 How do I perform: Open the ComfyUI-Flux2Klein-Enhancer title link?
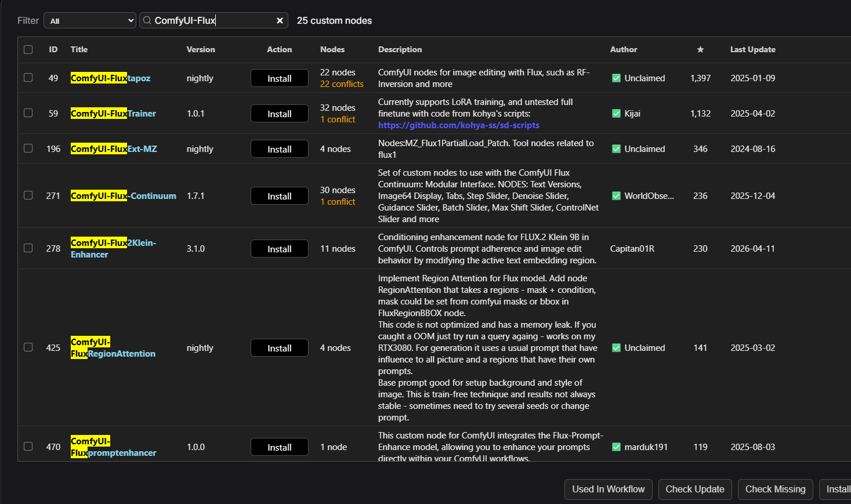coord(113,249)
